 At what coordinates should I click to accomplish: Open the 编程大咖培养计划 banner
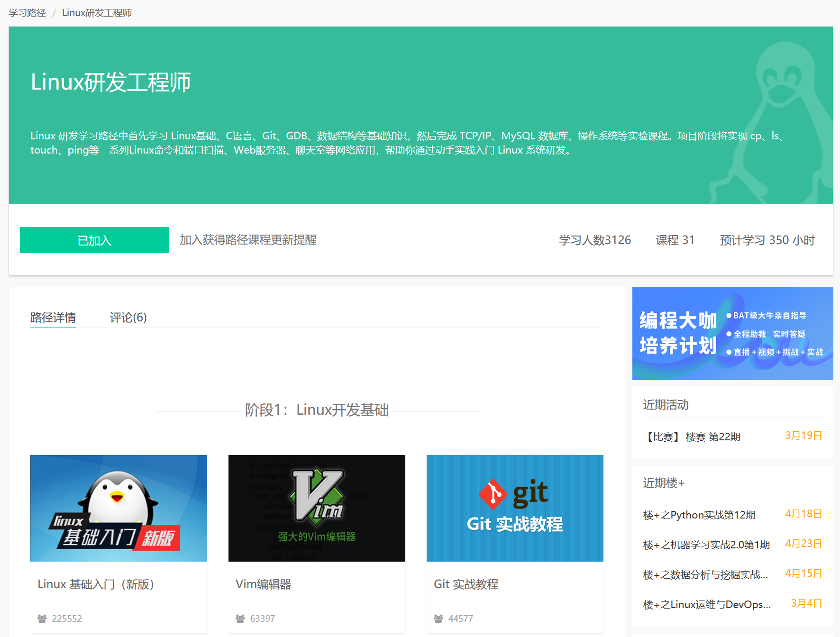732,333
